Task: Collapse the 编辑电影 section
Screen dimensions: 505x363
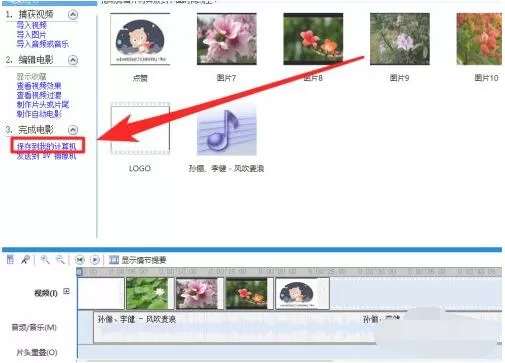Action: coord(73,60)
